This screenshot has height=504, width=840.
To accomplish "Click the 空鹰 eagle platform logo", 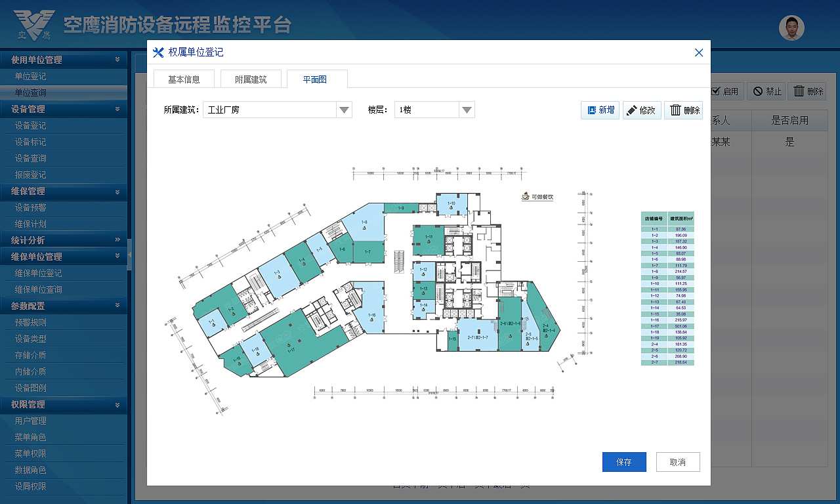I will pos(34,23).
